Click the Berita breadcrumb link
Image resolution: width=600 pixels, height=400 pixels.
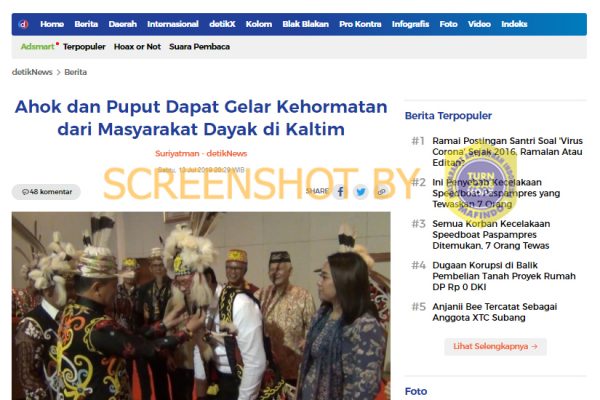(75, 72)
